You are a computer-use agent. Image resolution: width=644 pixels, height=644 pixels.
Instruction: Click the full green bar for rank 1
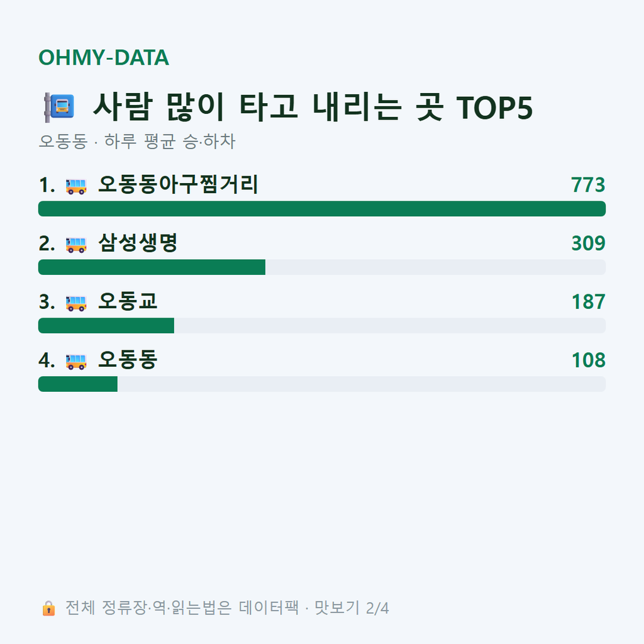coord(322,209)
